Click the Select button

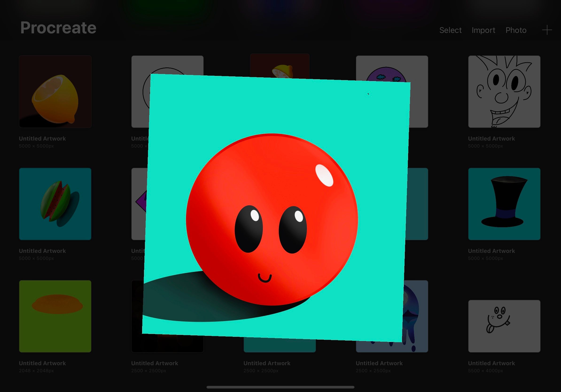[x=450, y=30]
